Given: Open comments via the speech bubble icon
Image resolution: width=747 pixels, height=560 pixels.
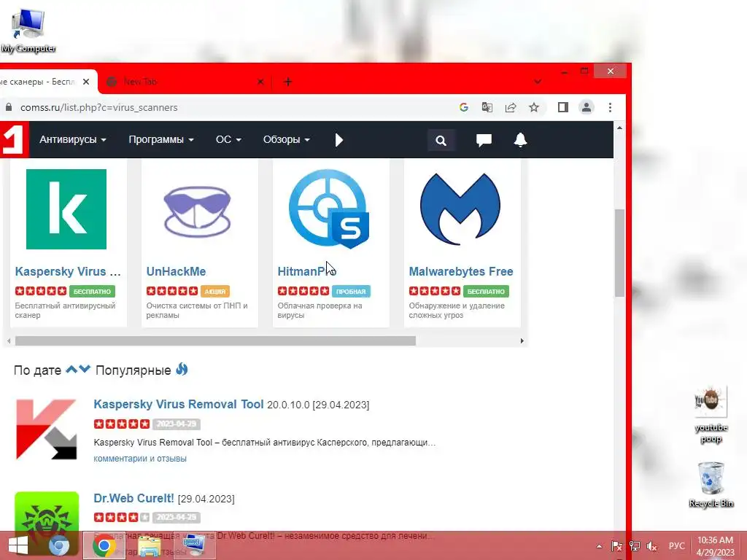Looking at the screenshot, I should [x=484, y=140].
